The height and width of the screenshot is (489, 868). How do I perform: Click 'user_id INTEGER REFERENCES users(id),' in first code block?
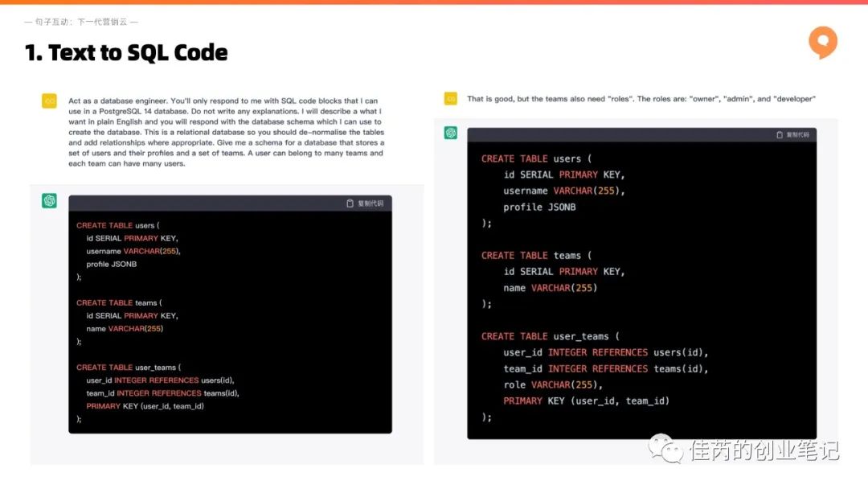160,380
